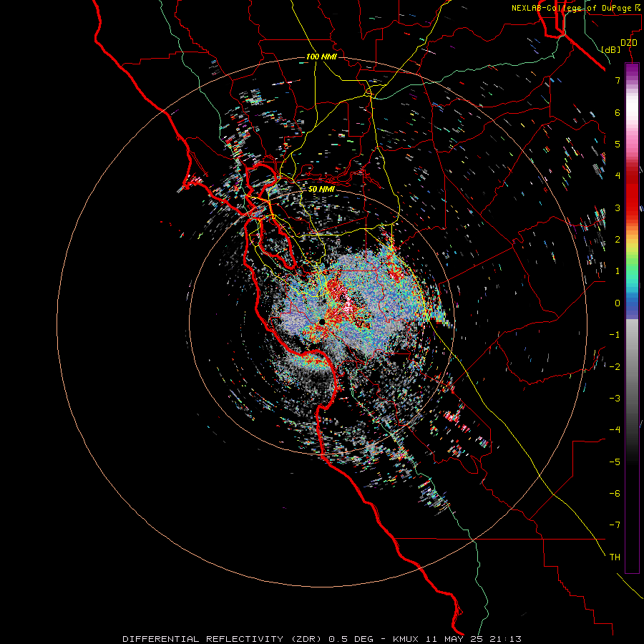This screenshot has width=644, height=644.
Task: Click the "[dB]" units label
Action: [x=611, y=49]
